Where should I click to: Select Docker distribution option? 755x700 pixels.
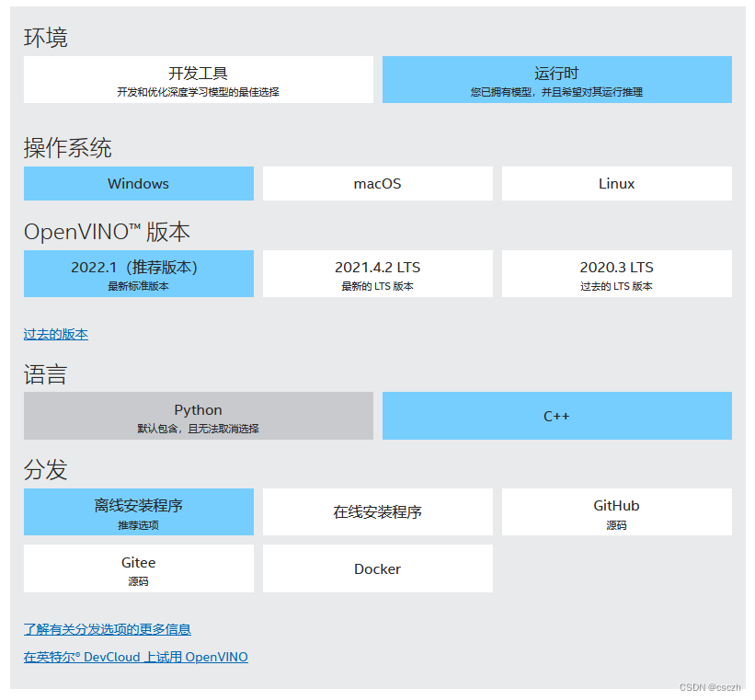click(378, 568)
